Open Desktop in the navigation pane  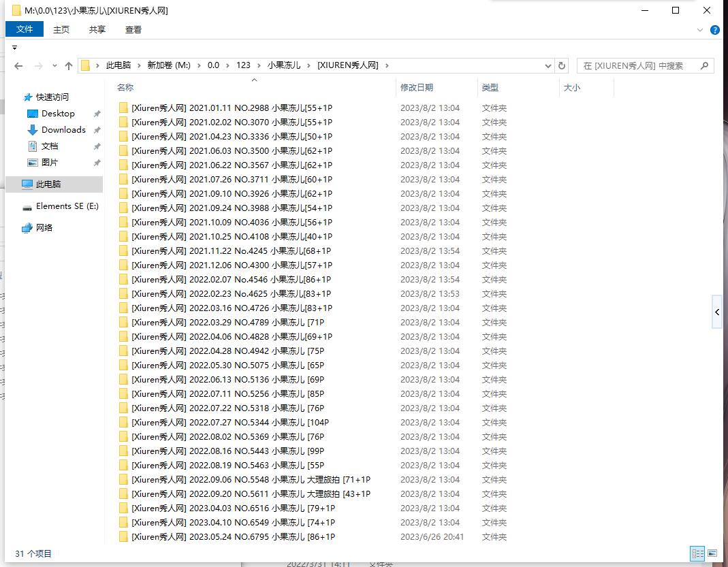pyautogui.click(x=58, y=114)
